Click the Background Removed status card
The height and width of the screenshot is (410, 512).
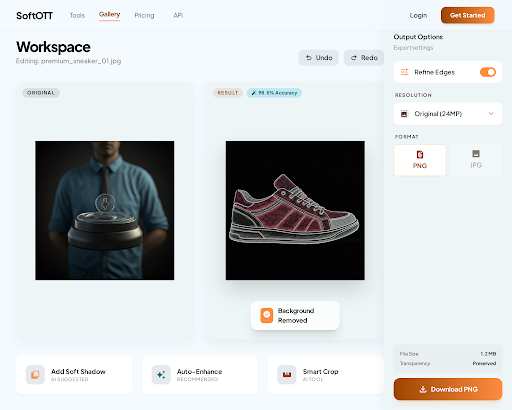pyautogui.click(x=295, y=315)
